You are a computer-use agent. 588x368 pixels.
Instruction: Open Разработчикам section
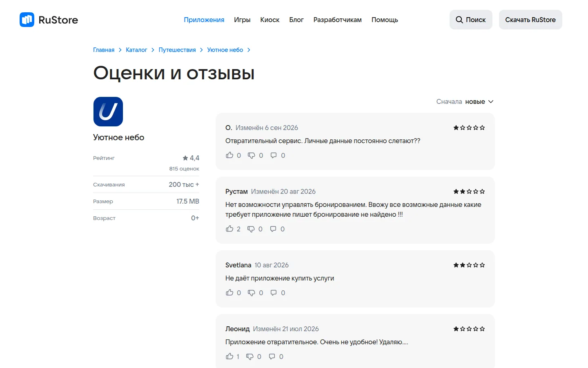coord(337,20)
